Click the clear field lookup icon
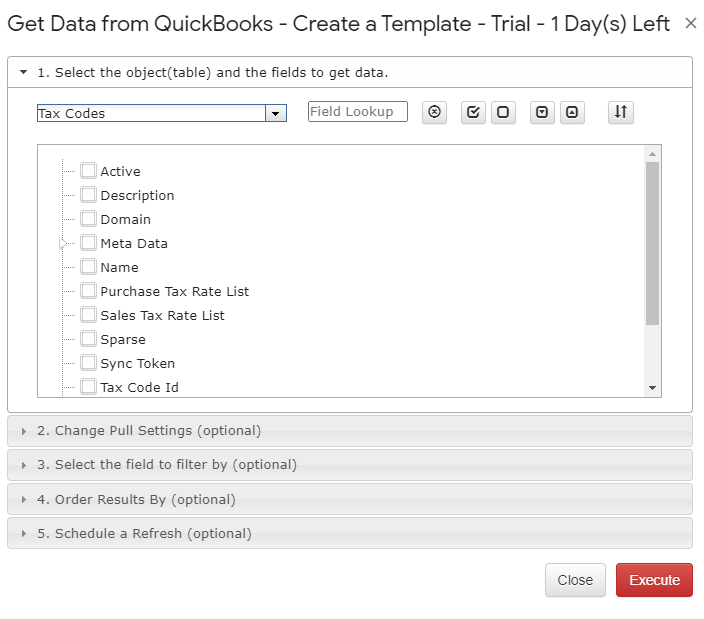 click(434, 112)
